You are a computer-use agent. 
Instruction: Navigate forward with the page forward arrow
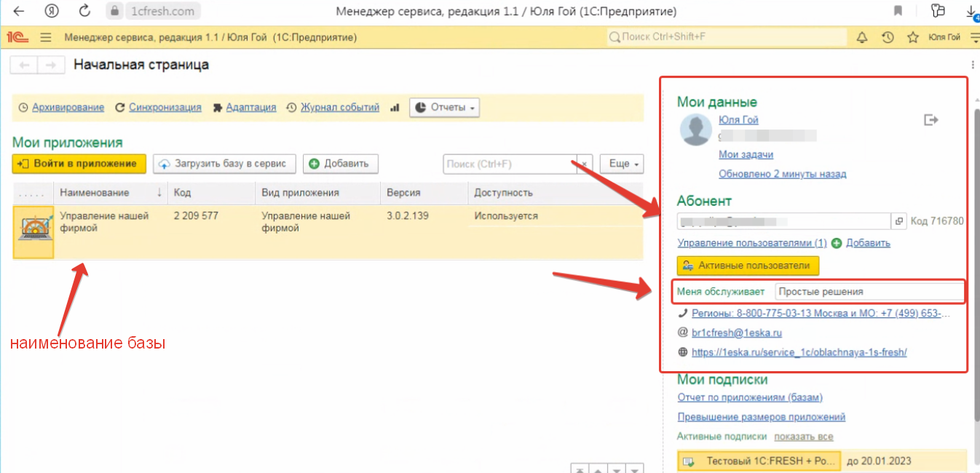coord(50,65)
